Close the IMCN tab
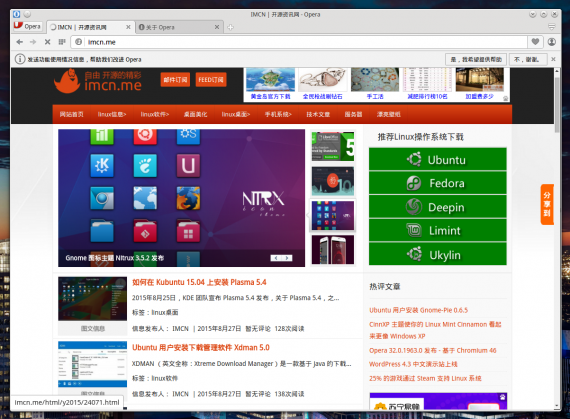The image size is (570, 419). coord(128,27)
